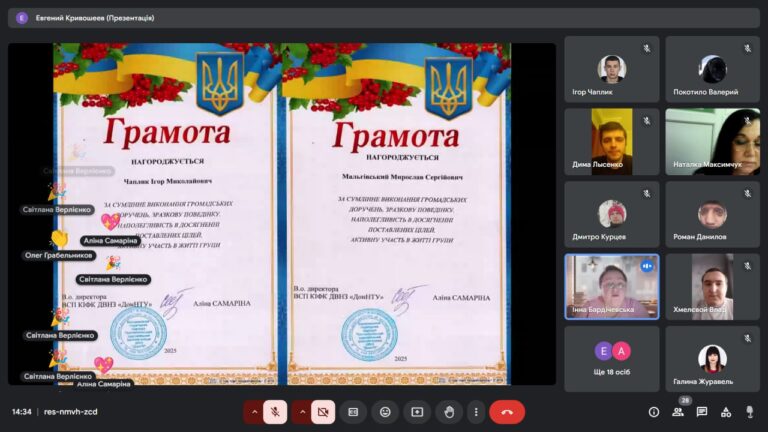
Task: Send an emoji reaction
Action: [x=385, y=412]
